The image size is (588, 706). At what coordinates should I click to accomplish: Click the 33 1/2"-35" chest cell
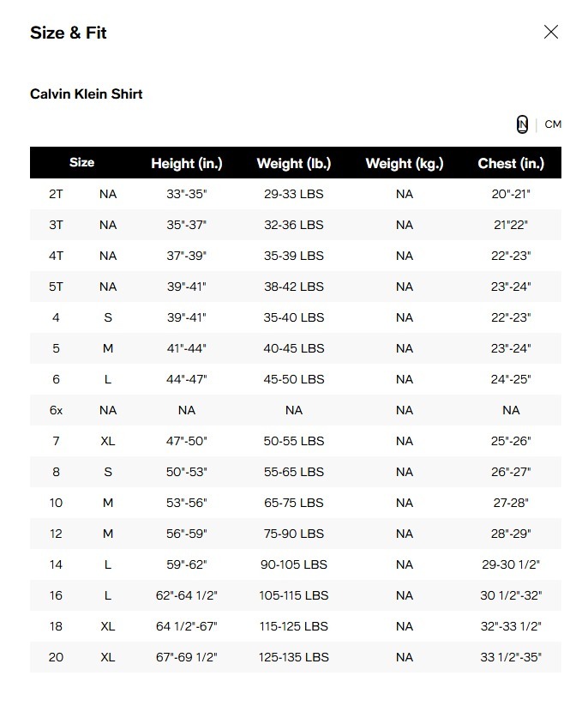coord(511,658)
